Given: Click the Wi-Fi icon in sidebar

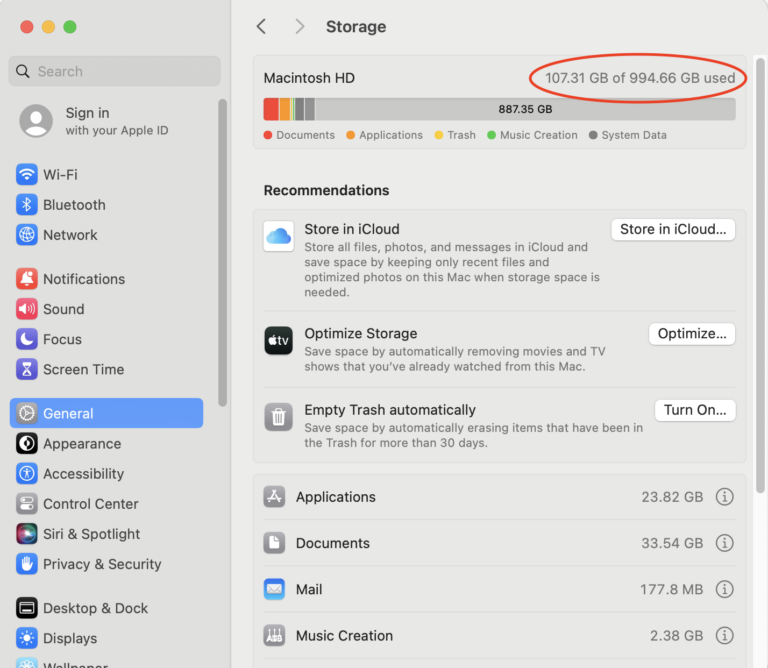Looking at the screenshot, I should click(27, 175).
